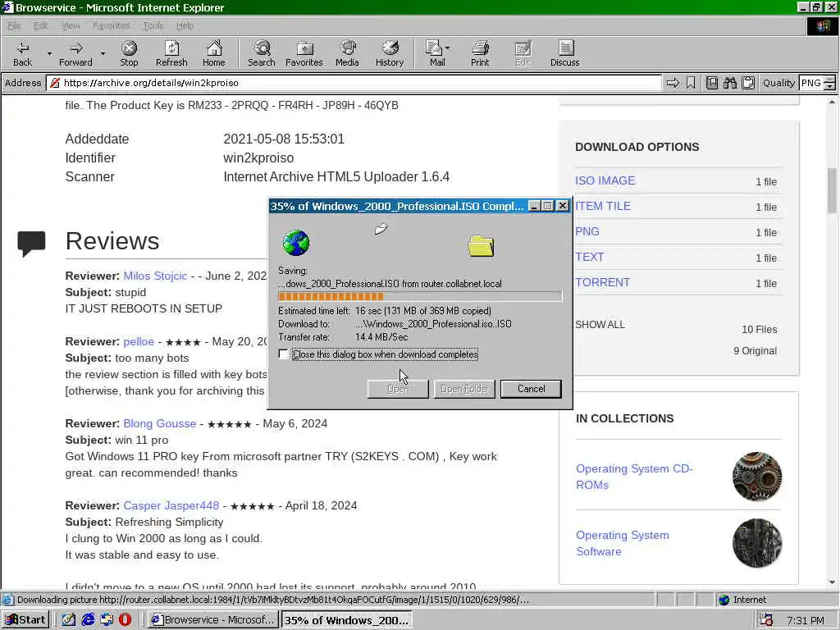Open the Help menu
Image resolution: width=840 pixels, height=630 pixels.
tap(185, 25)
